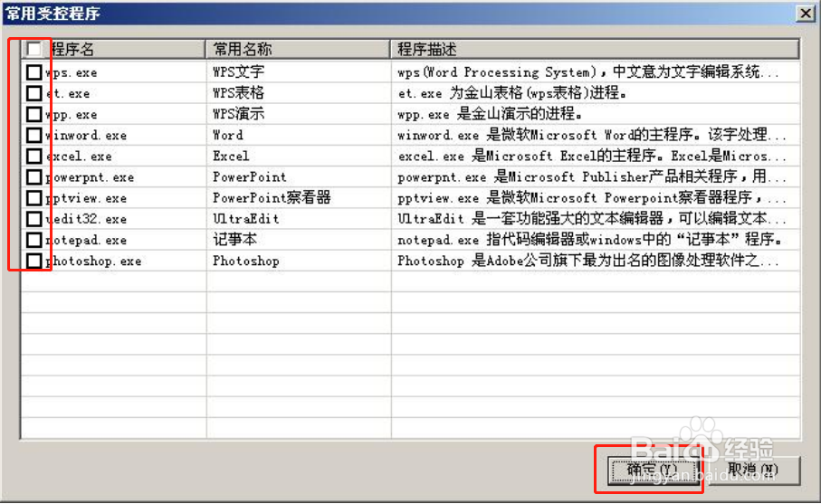
Task: Select the uedit32.exe program name
Action: (86, 219)
